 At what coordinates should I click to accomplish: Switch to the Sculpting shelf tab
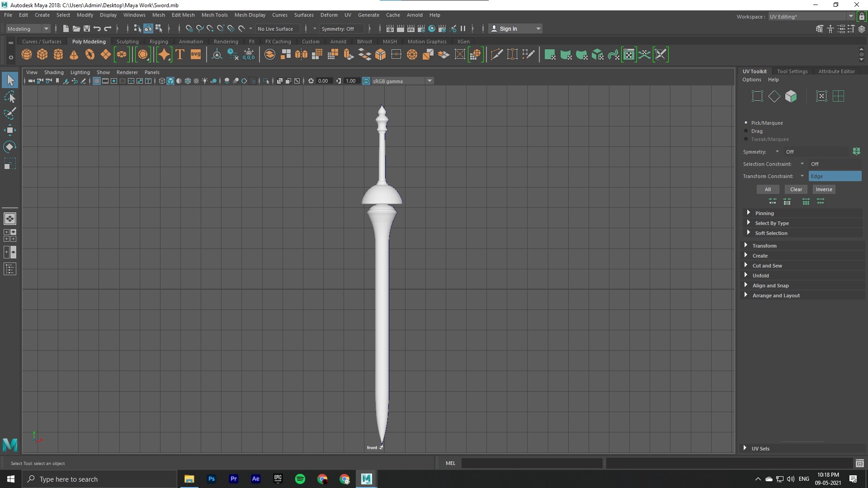click(127, 41)
